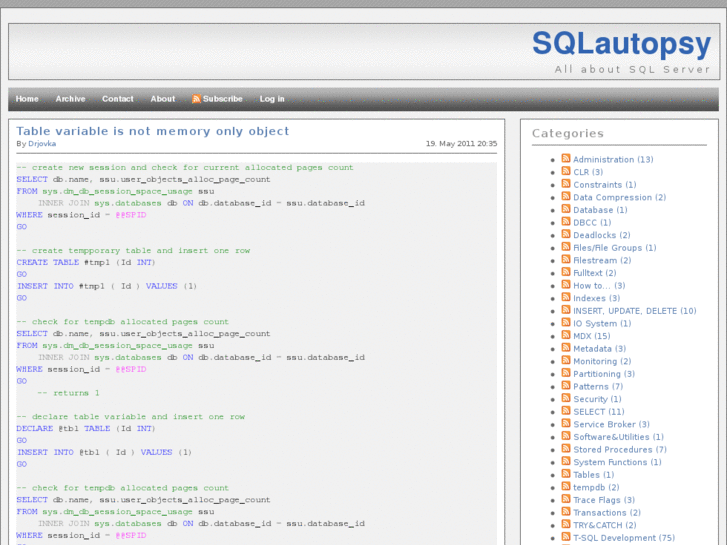Open RSS feed icon beside Patterns
727x545 pixels.
[566, 385]
